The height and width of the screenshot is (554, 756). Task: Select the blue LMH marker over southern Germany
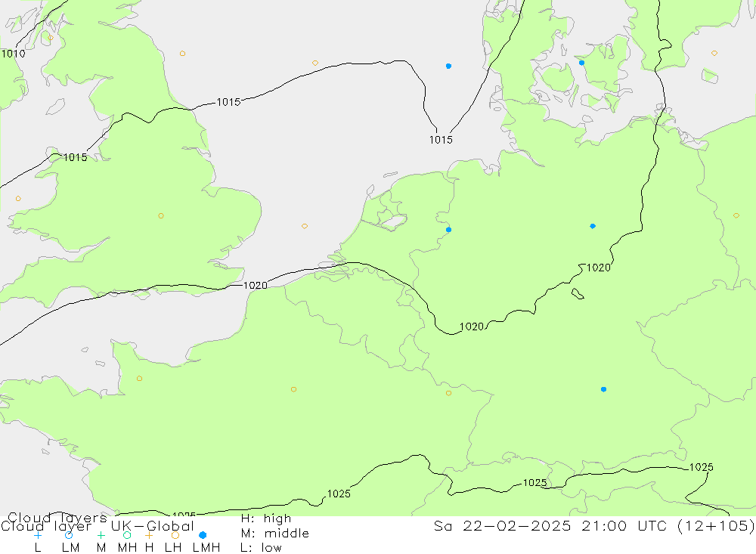point(603,389)
